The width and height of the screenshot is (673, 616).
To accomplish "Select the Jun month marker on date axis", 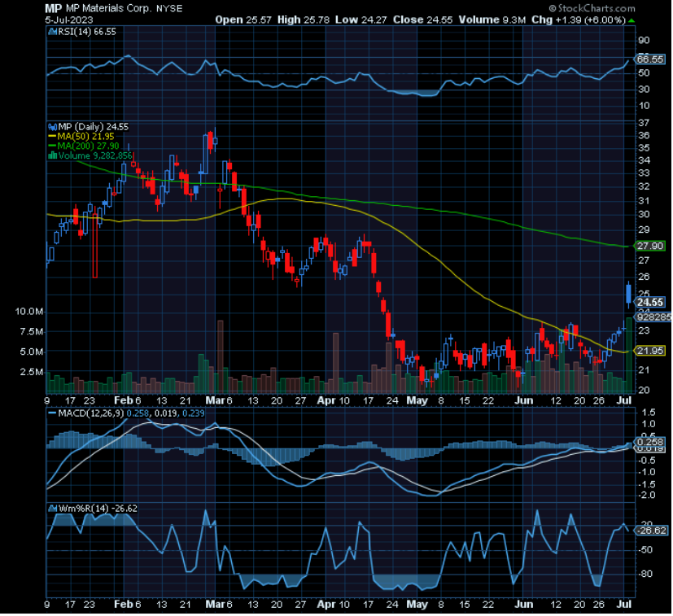I will pyautogui.click(x=525, y=400).
